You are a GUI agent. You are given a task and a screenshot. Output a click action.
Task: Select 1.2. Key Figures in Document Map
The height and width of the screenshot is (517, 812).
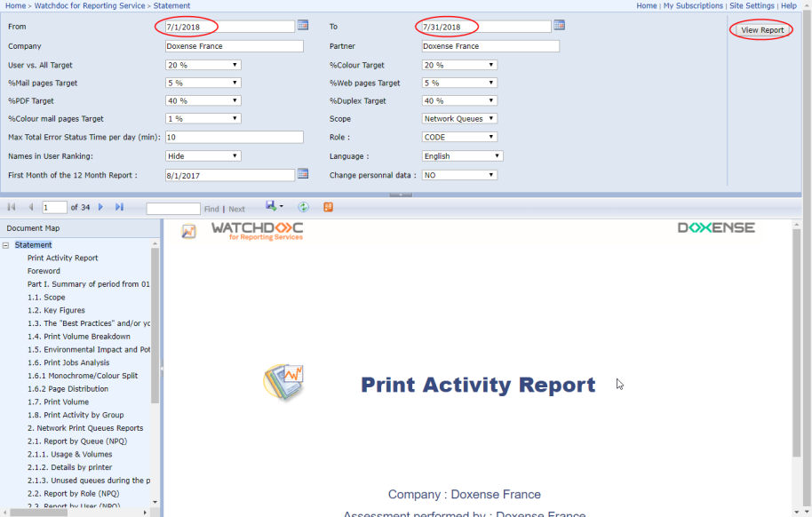coord(64,311)
